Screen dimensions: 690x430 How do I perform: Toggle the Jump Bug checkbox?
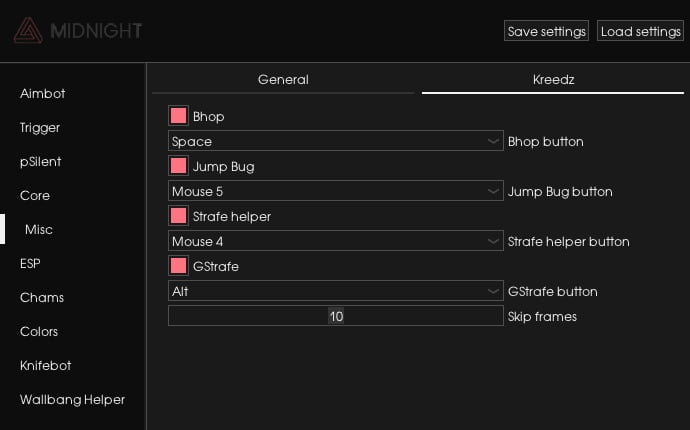(x=178, y=166)
